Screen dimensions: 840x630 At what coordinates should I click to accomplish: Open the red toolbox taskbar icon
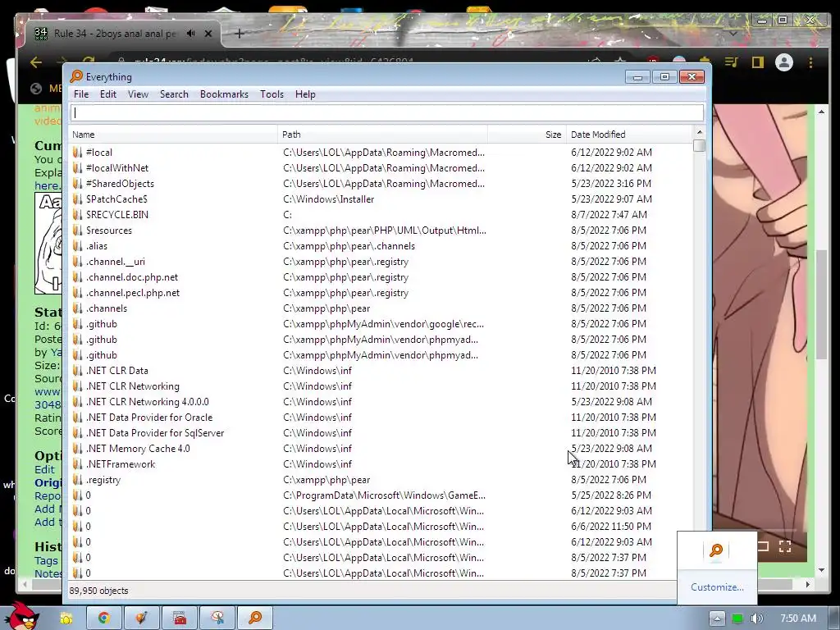180,619
